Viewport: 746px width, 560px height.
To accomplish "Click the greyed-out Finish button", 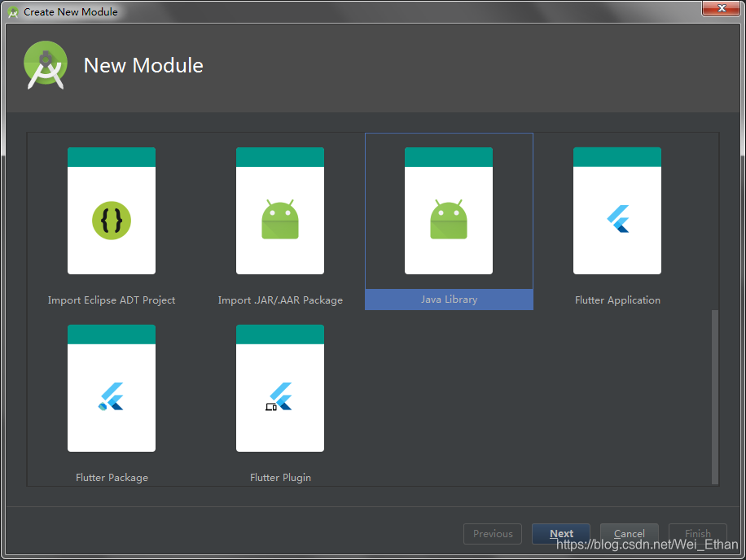I will [697, 533].
